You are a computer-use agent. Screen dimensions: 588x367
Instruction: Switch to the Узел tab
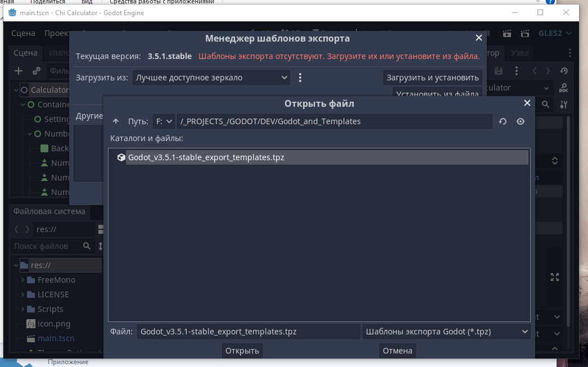520,53
